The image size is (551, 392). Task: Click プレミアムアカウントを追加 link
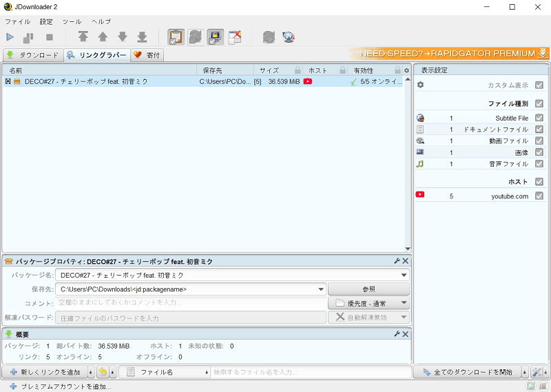tap(60, 386)
